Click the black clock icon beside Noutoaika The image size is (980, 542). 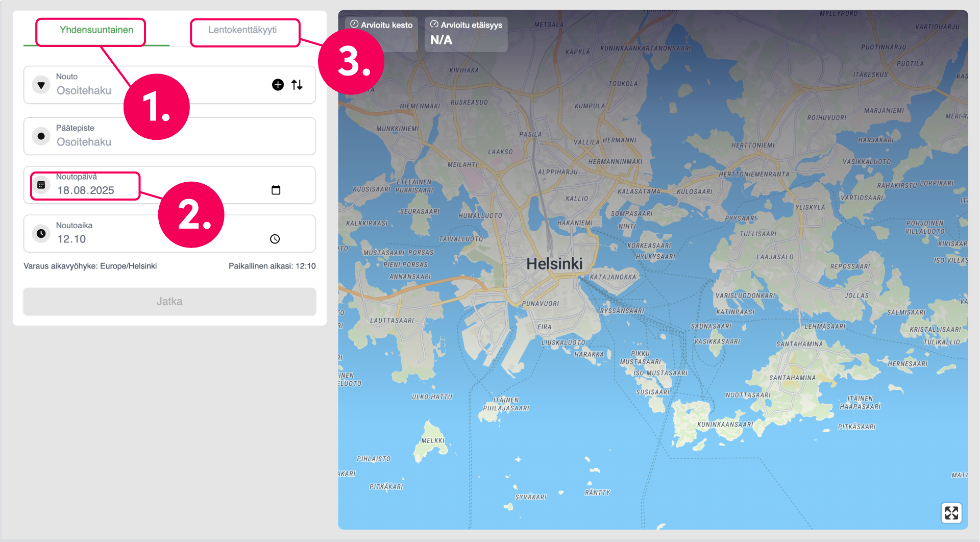coord(41,234)
